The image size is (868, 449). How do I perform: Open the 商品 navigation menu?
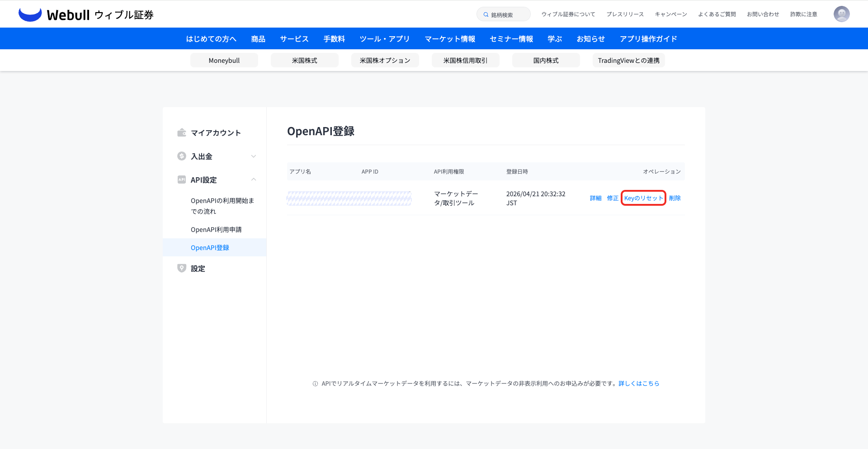258,39
